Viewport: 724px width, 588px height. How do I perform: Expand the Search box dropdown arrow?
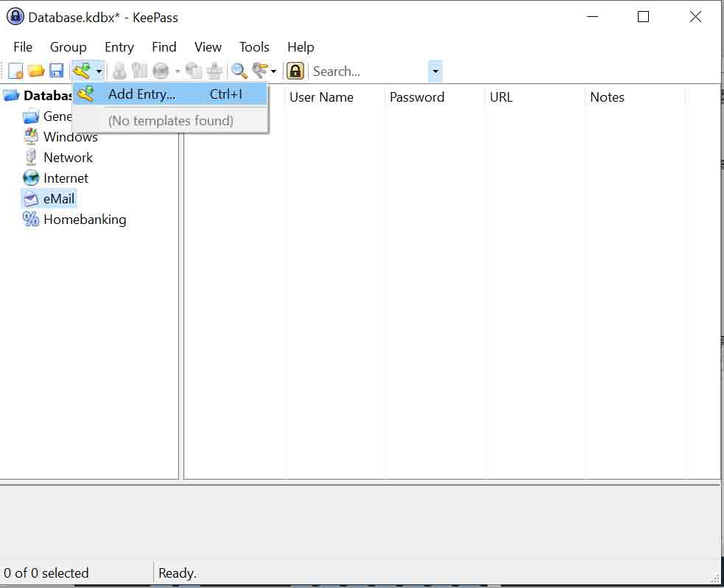click(435, 71)
